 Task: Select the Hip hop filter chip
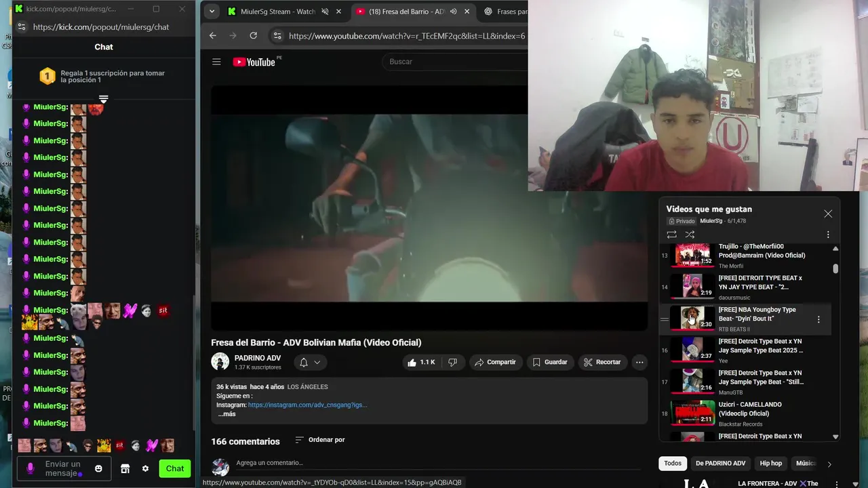pos(771,464)
